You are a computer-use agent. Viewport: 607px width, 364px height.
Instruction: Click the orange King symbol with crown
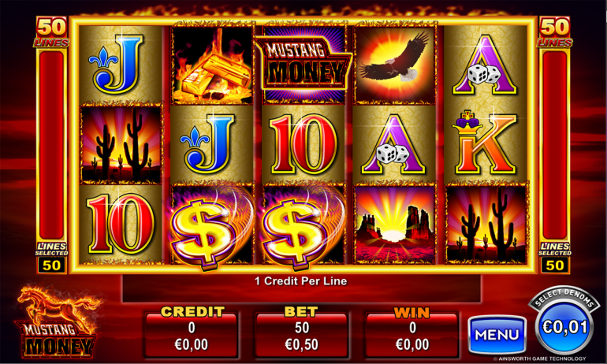click(x=486, y=143)
